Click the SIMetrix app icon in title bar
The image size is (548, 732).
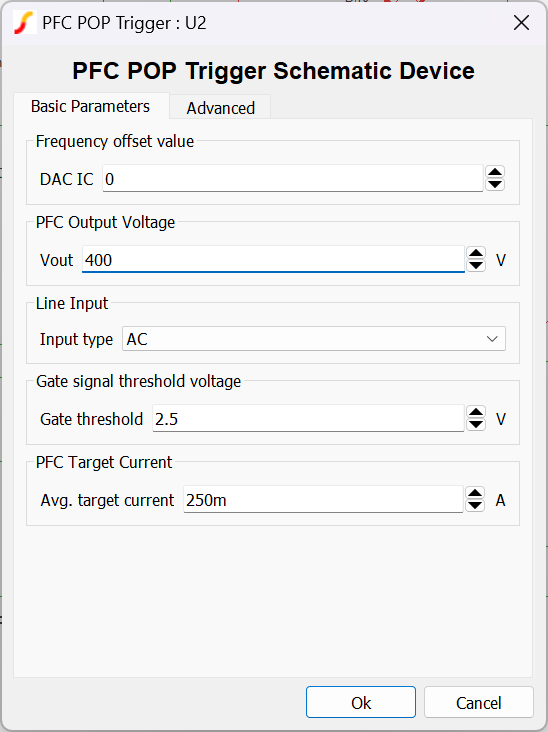(x=25, y=23)
